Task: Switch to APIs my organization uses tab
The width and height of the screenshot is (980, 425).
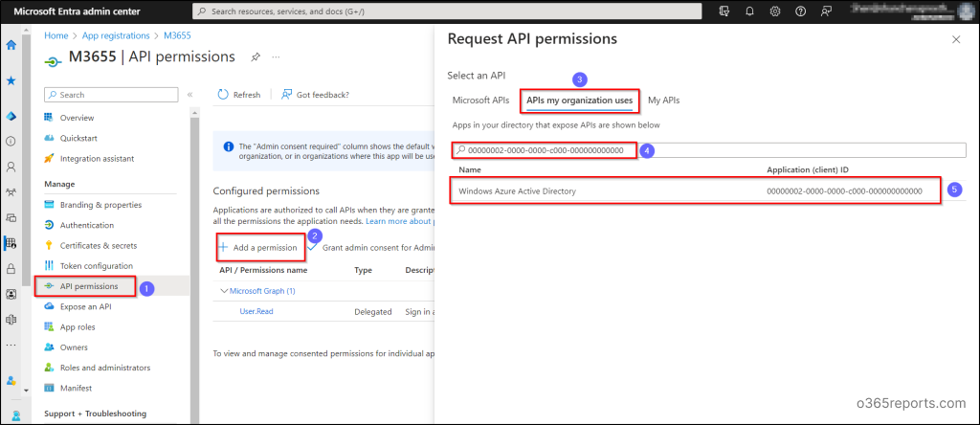Action: click(579, 100)
